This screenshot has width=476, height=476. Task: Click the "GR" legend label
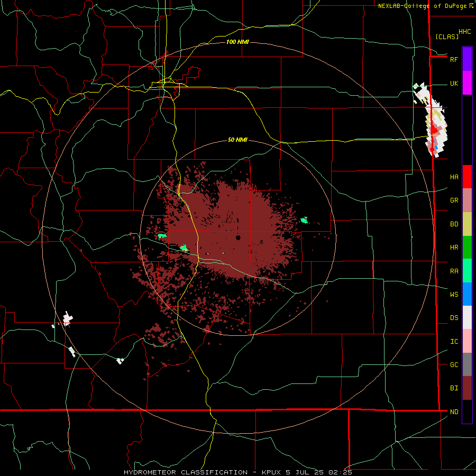point(454,200)
